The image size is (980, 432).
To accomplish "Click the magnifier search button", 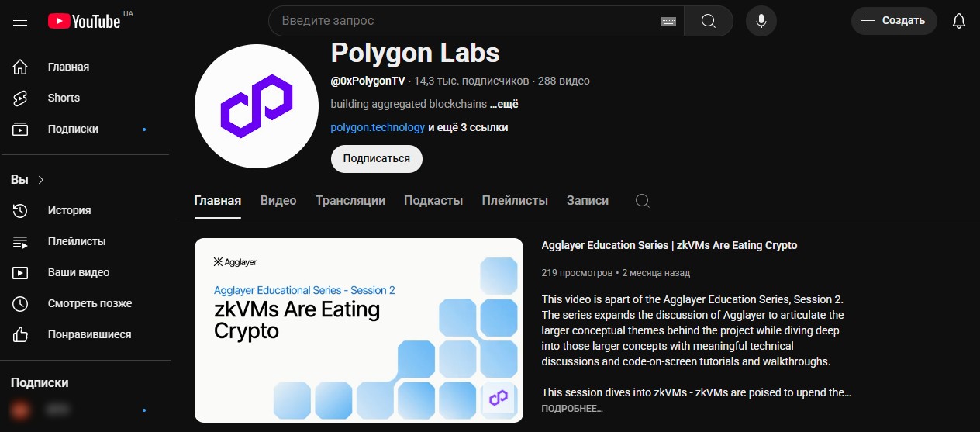I will pyautogui.click(x=708, y=21).
